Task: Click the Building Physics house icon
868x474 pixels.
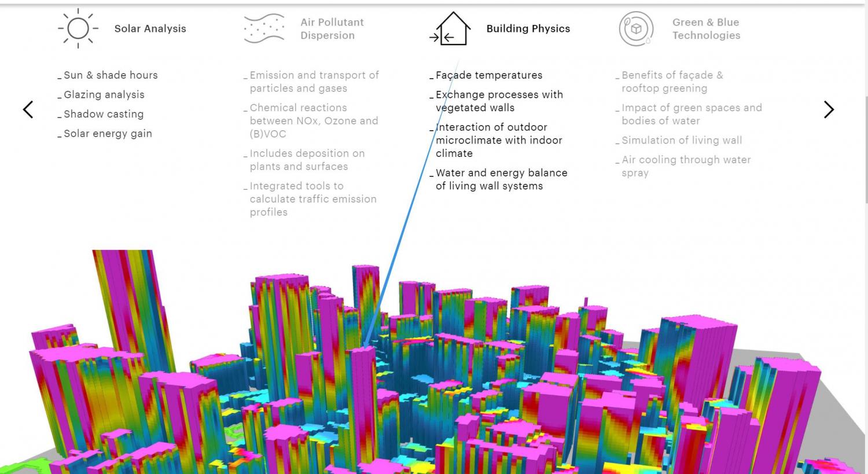Action: tap(450, 29)
